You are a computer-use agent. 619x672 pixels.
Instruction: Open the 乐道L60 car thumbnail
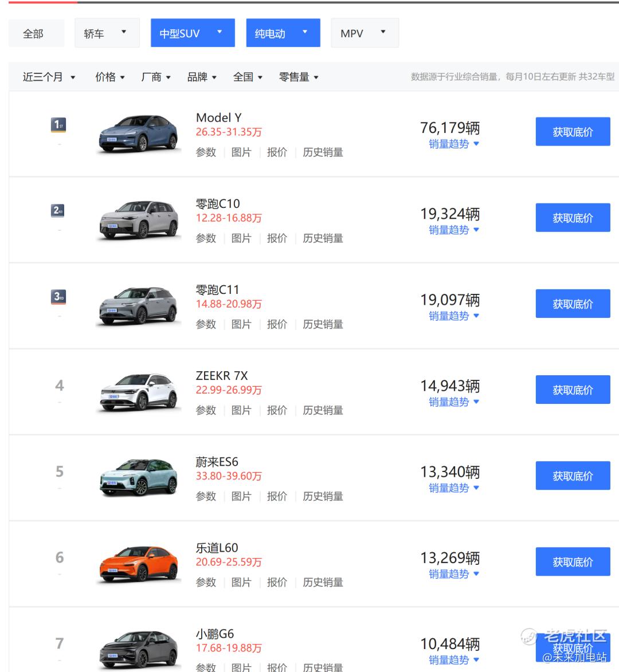tap(138, 564)
